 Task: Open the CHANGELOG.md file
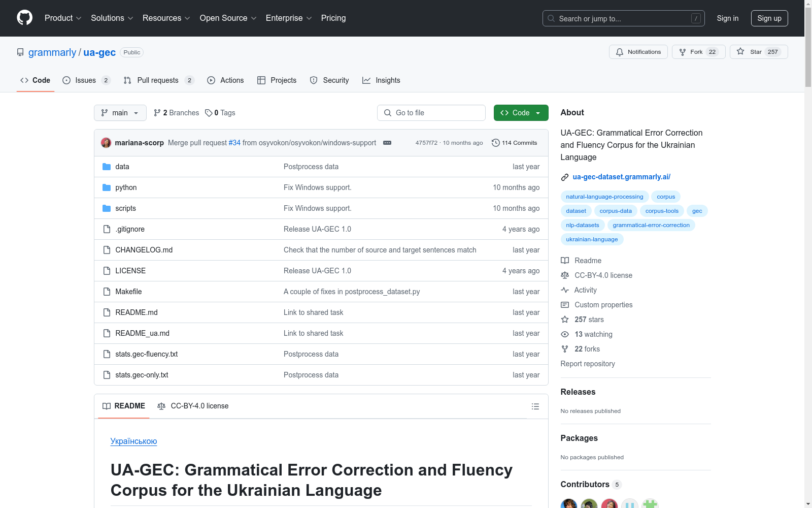point(144,250)
